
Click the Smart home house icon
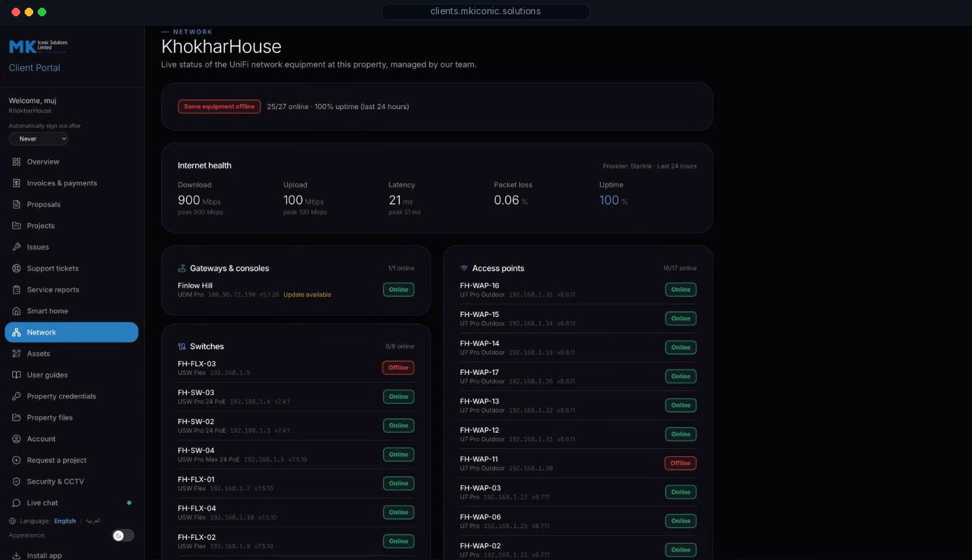pyautogui.click(x=16, y=311)
